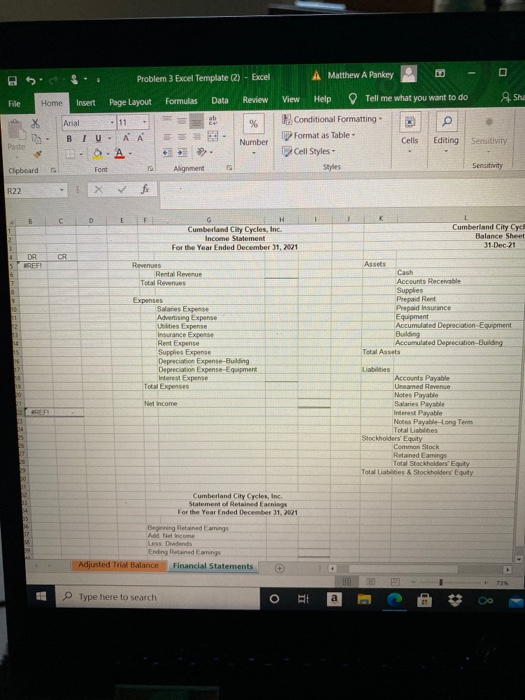Open Cells group icon
Screen dimensions: 525x700
pos(409,121)
